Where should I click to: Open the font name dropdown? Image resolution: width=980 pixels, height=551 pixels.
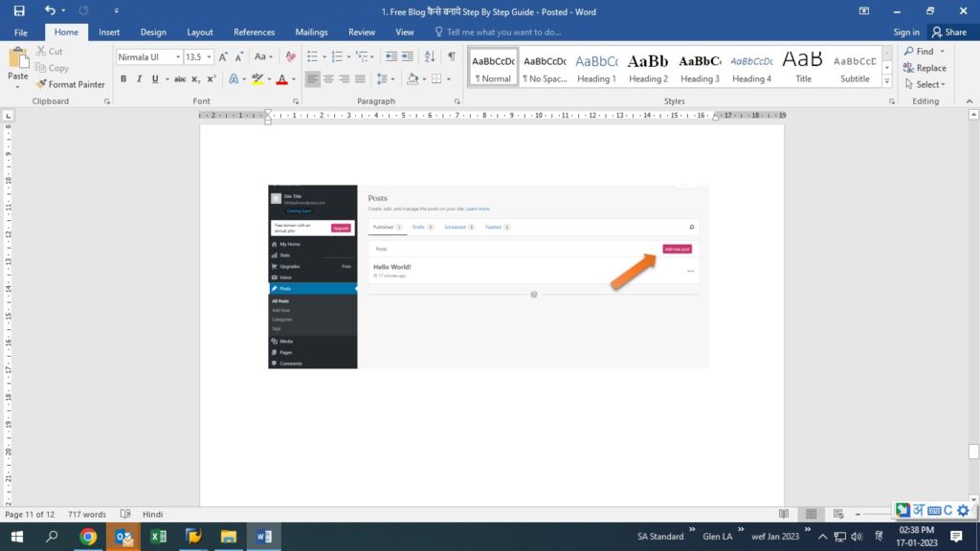coord(176,57)
